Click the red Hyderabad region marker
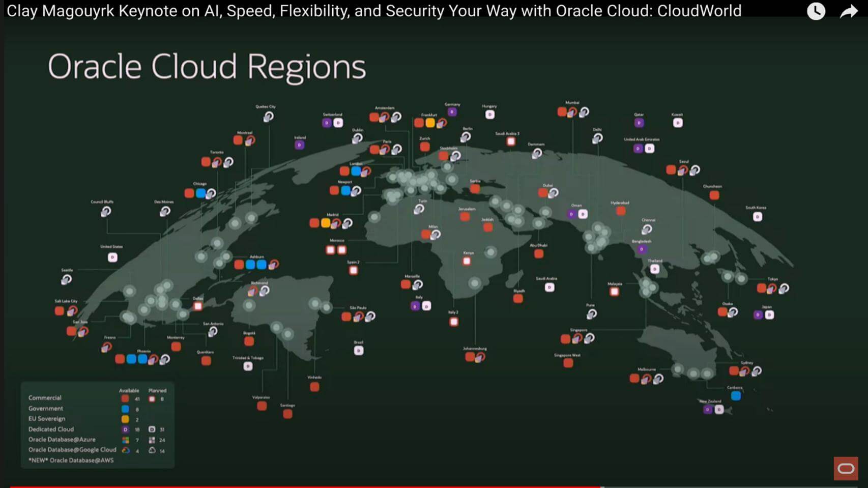The height and width of the screenshot is (488, 868). (x=621, y=211)
